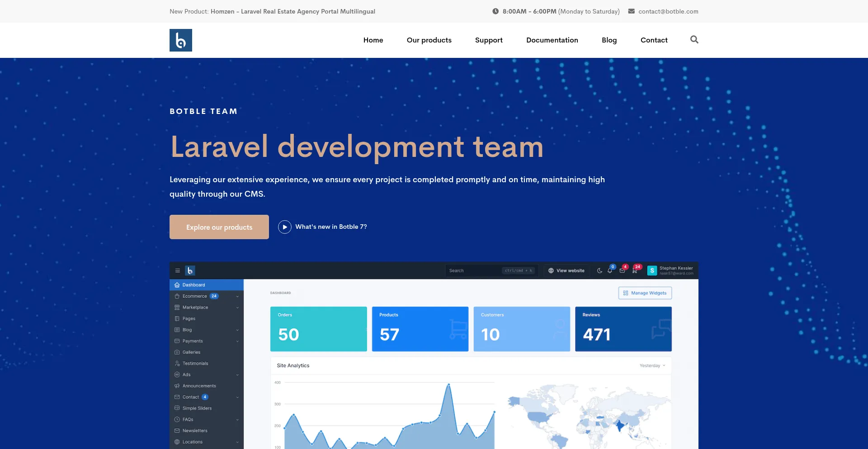This screenshot has height=449, width=868.
Task: Open the search magnifier icon
Action: [x=694, y=40]
